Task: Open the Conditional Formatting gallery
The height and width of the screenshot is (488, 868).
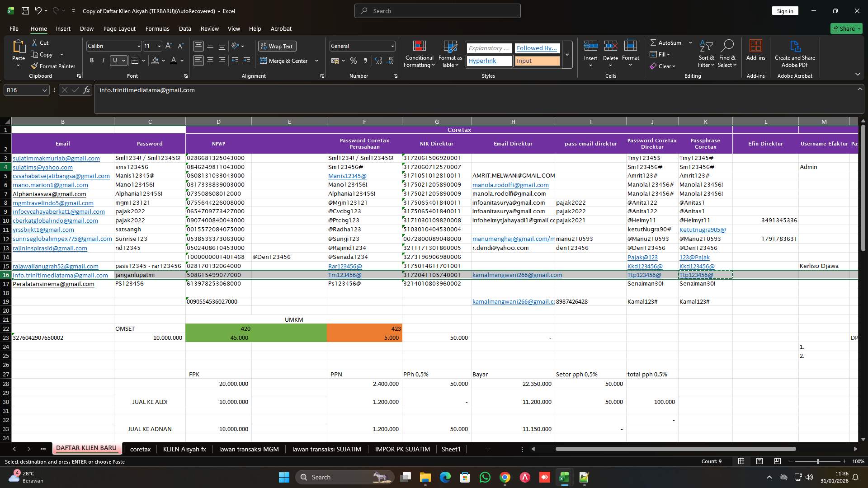Action: pos(419,53)
